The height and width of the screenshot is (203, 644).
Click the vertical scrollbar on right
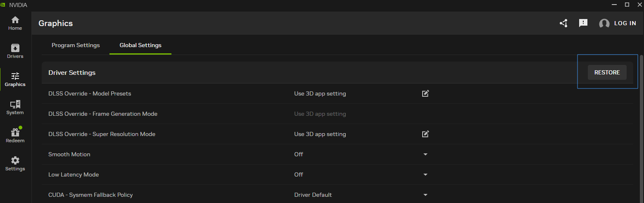point(641,128)
